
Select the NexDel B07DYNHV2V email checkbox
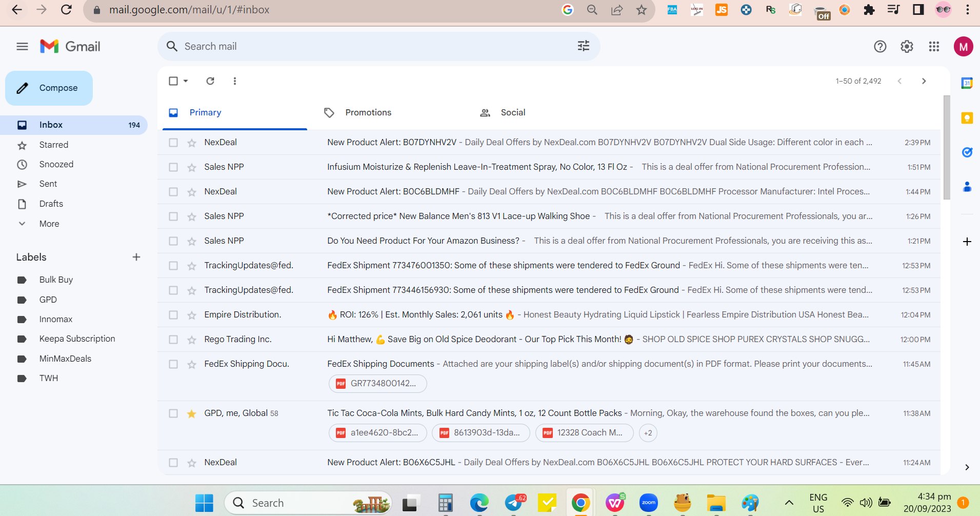(173, 143)
